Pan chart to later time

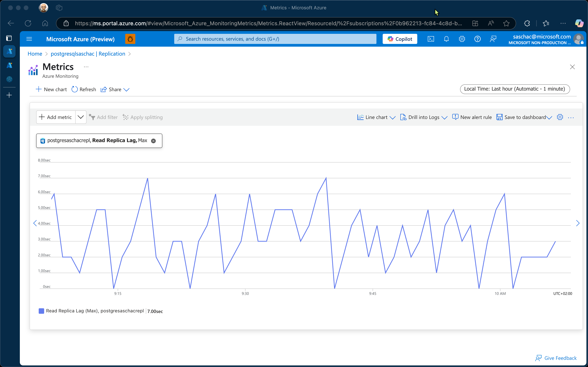(577, 223)
